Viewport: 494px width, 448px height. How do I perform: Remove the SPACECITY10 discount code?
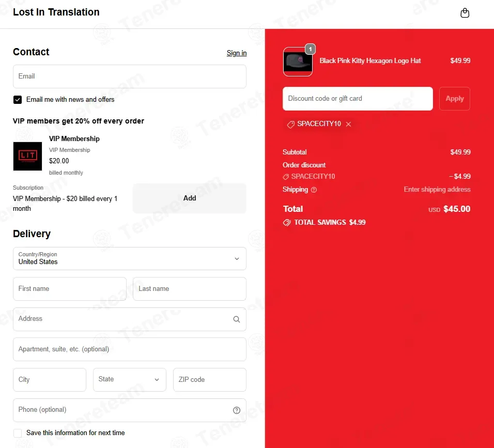[x=348, y=124]
